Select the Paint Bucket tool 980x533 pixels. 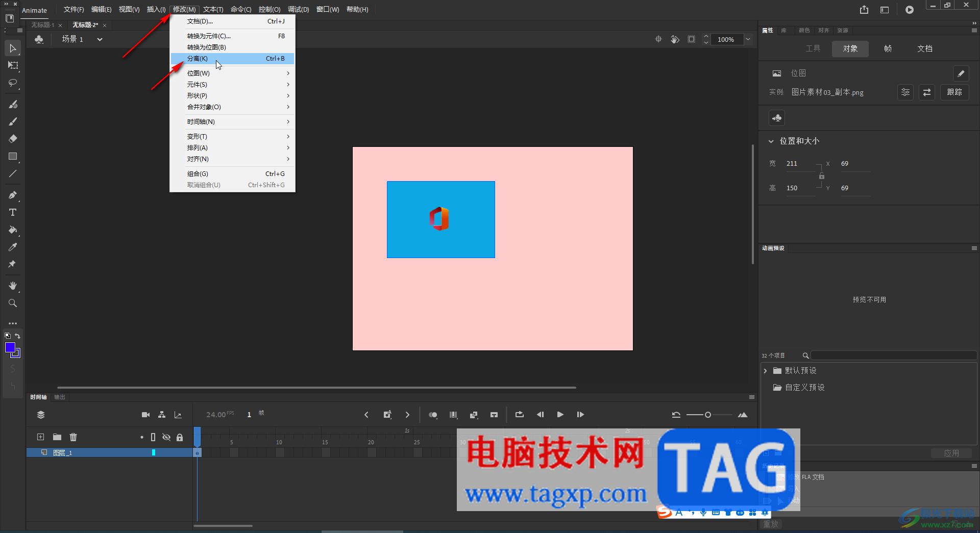point(13,230)
